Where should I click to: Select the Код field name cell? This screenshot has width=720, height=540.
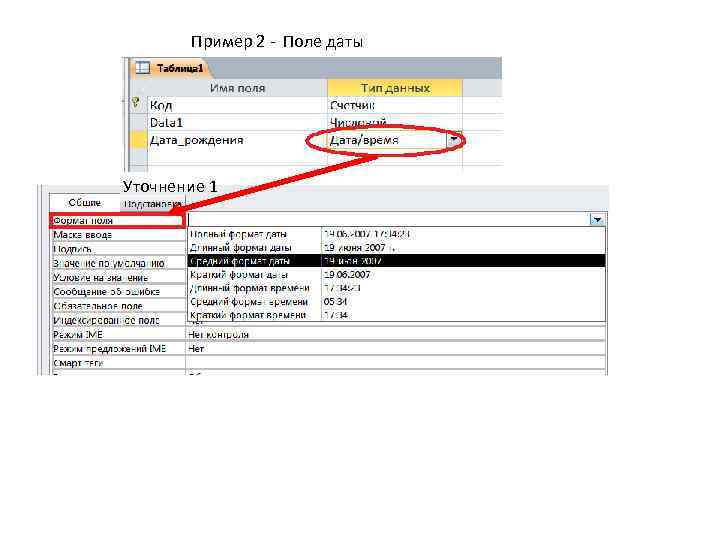(x=237, y=106)
